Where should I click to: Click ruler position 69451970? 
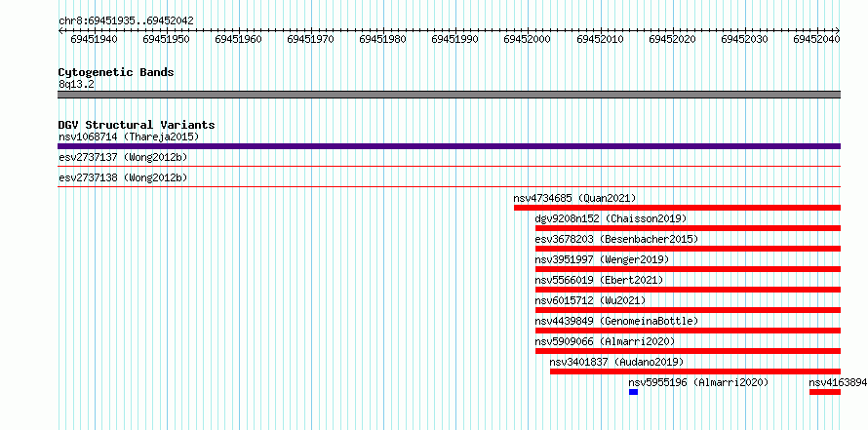point(310,39)
